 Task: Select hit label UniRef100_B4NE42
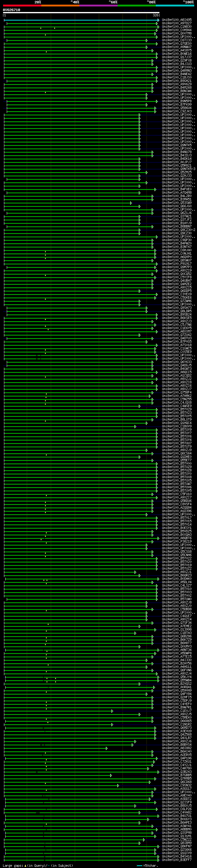177,74
